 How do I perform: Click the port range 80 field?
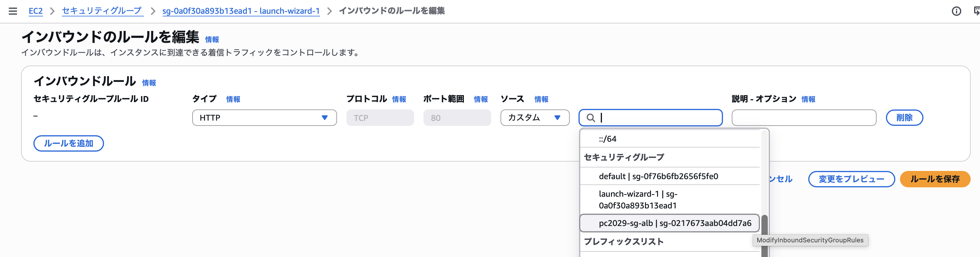(x=457, y=118)
